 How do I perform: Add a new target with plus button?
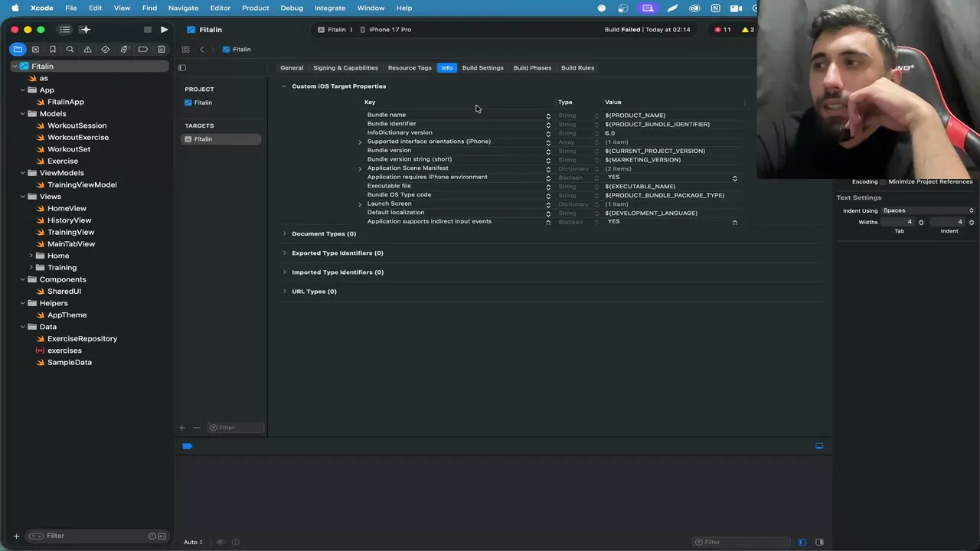coord(181,428)
